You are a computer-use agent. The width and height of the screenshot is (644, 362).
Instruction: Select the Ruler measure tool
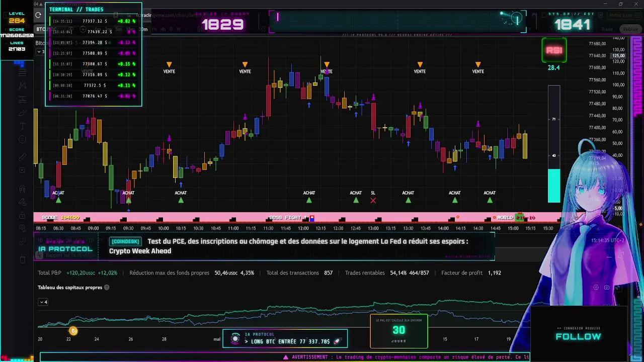pos(22,157)
